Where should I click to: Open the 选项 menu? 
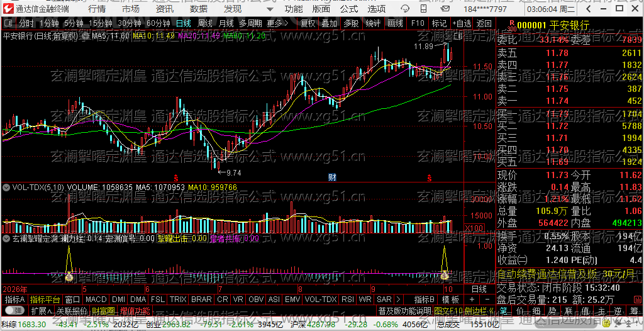point(377,9)
